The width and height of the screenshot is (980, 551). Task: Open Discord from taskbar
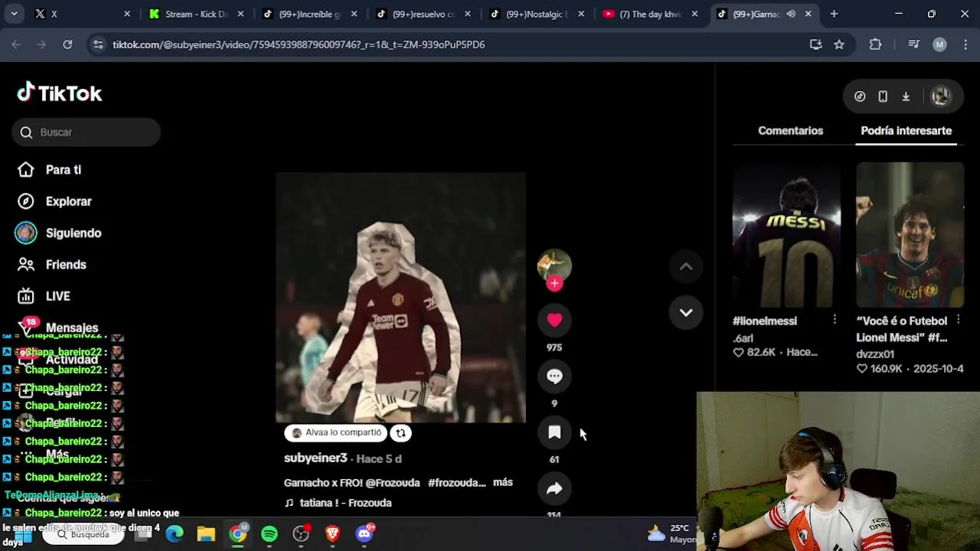pos(364,534)
